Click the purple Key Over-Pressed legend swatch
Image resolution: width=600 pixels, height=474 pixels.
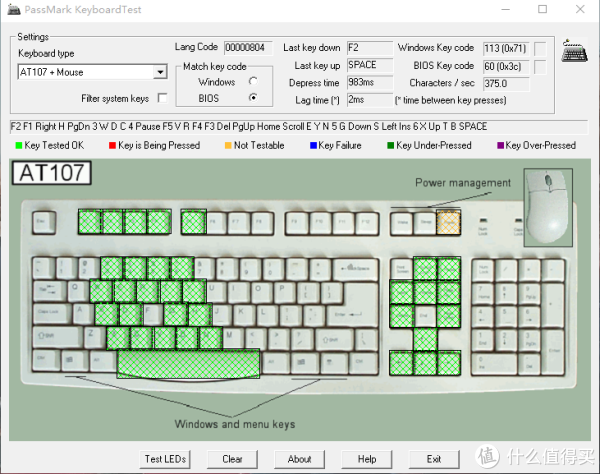pos(501,145)
